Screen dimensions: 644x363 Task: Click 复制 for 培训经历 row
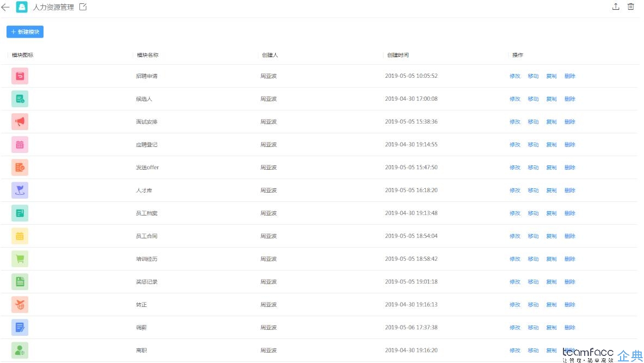[x=552, y=259]
